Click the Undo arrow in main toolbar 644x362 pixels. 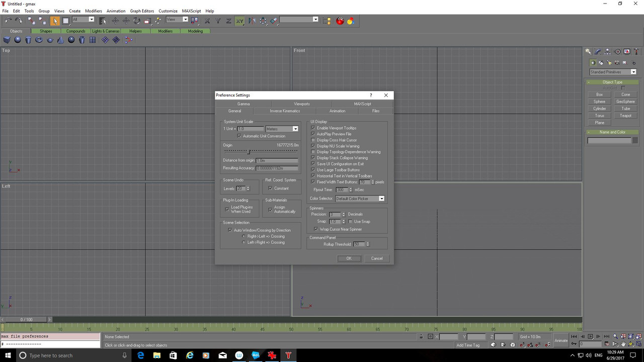[x=9, y=21]
